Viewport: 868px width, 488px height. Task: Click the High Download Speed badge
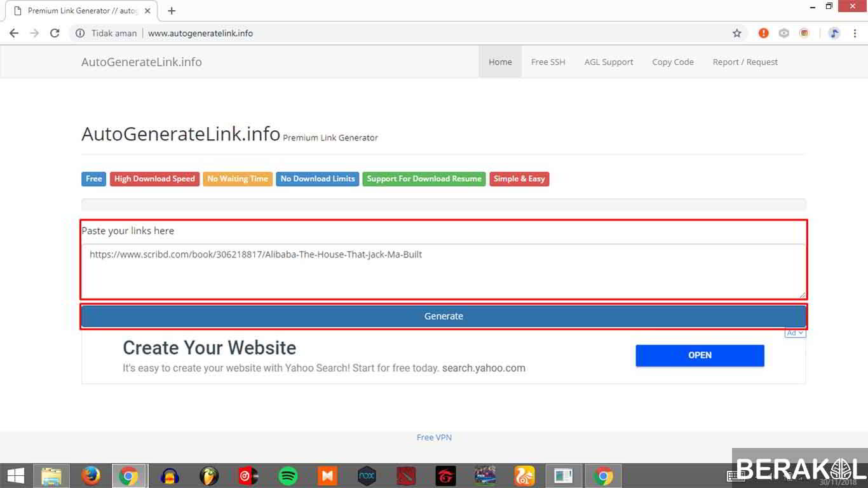(154, 179)
